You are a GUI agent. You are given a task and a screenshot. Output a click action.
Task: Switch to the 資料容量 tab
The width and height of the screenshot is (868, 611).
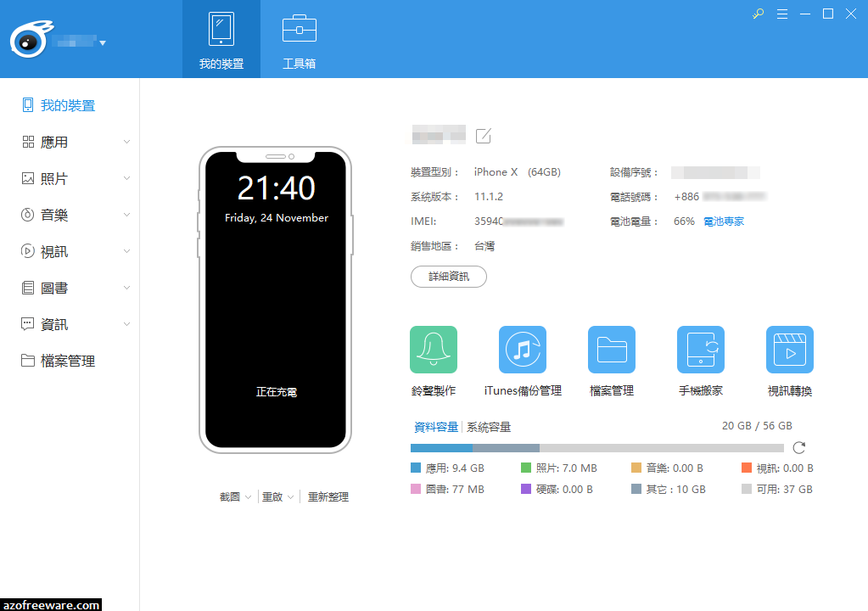tap(436, 427)
